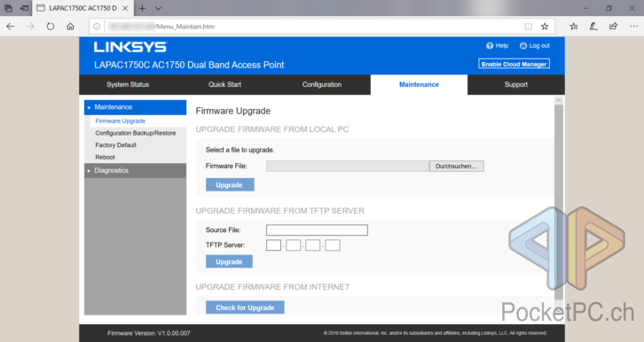Click the site info icon in address bar
Viewport: 644px width, 342px height.
(97, 27)
